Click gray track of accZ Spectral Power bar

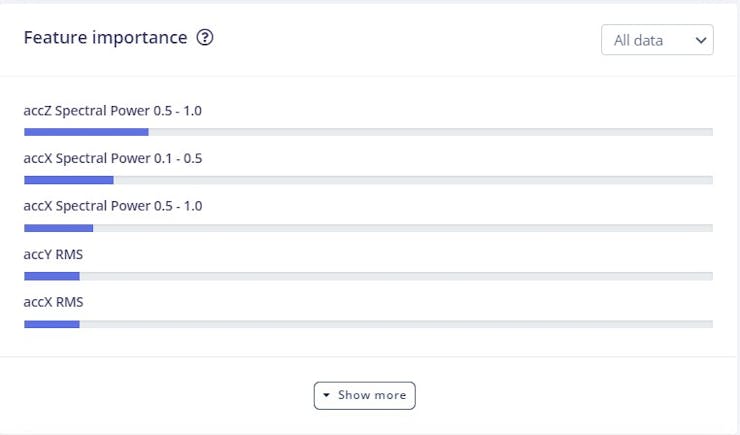click(x=430, y=132)
